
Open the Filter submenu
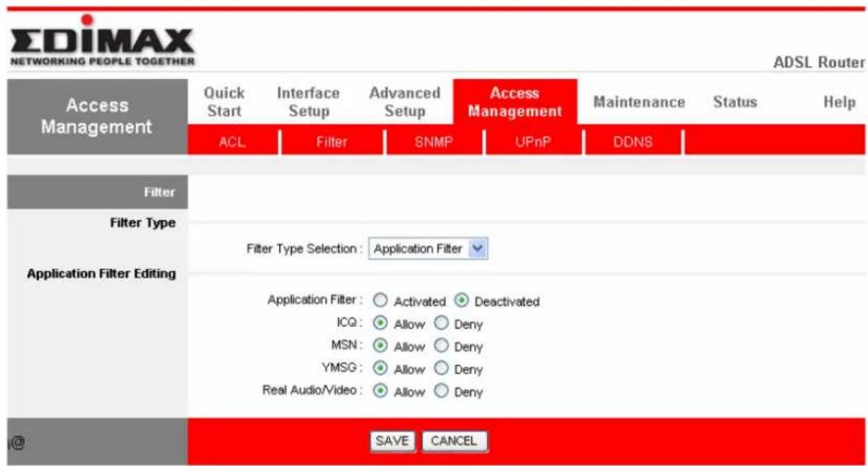pos(331,142)
